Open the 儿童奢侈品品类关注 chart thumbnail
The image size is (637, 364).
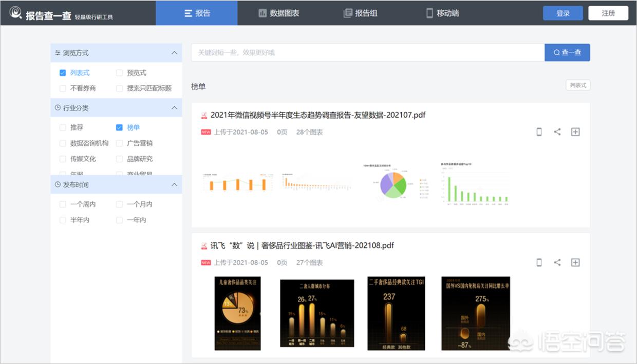pyautogui.click(x=237, y=313)
